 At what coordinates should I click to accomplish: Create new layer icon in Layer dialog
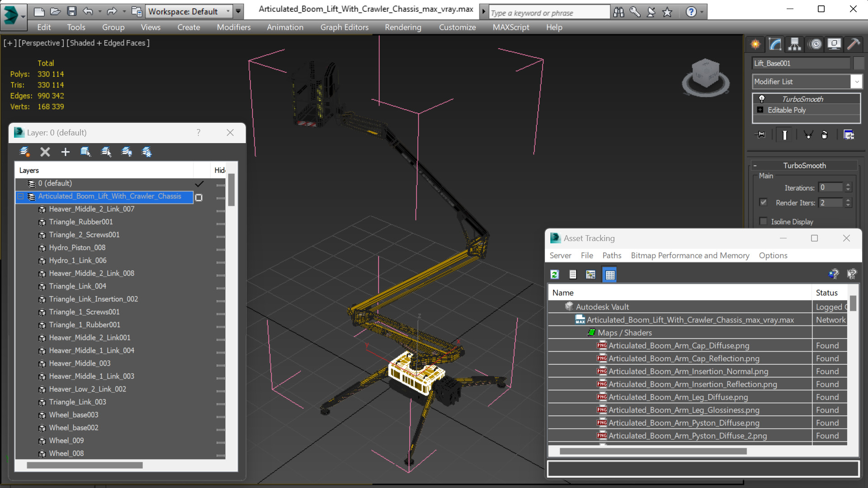[x=25, y=152]
